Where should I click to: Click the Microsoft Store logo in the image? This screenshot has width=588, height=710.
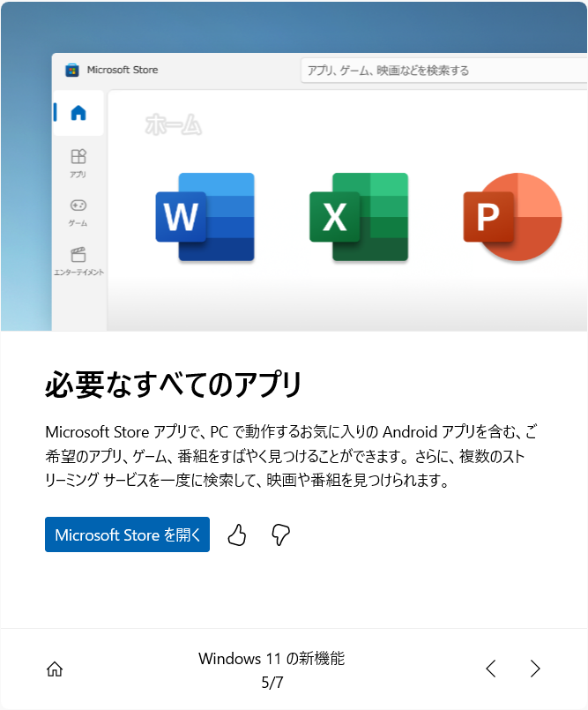click(72, 71)
